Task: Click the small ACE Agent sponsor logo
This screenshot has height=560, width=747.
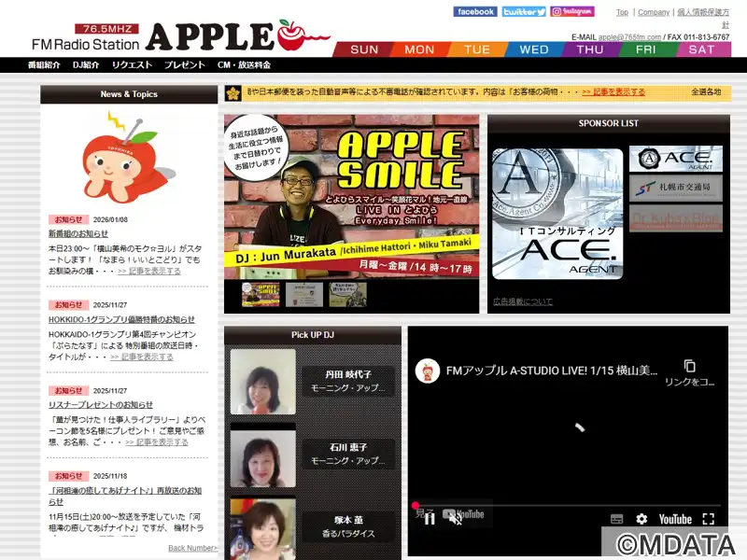Action: (x=675, y=159)
